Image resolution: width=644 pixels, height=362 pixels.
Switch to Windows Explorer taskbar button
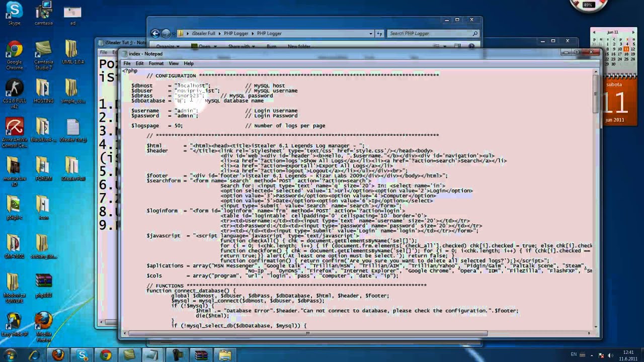pyautogui.click(x=225, y=355)
